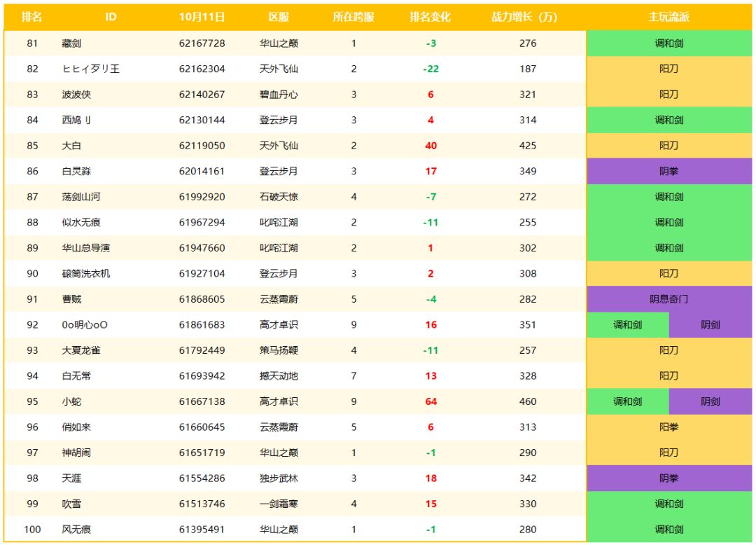
Task: Select player name 华山总导演
Action: tap(86, 248)
